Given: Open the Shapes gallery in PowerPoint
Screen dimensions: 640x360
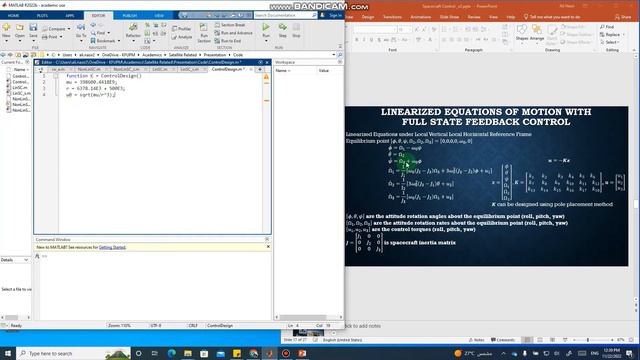Looking at the screenshot, I should tap(522, 33).
